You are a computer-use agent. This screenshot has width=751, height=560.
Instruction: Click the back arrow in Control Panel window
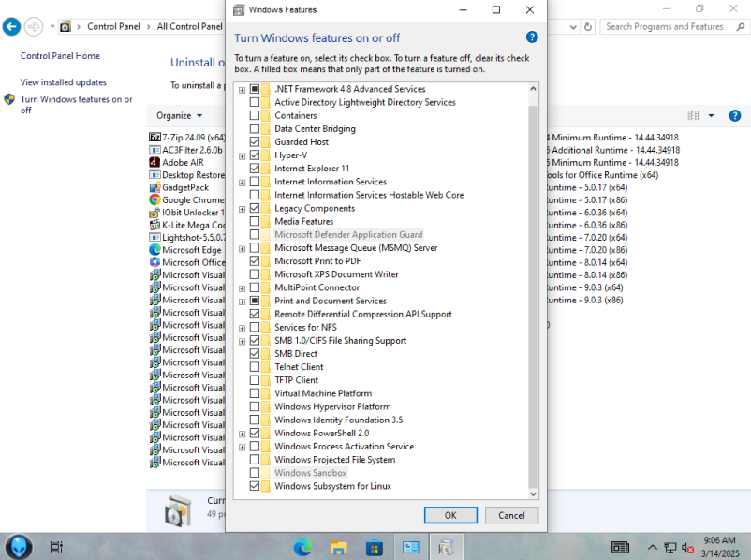12,27
